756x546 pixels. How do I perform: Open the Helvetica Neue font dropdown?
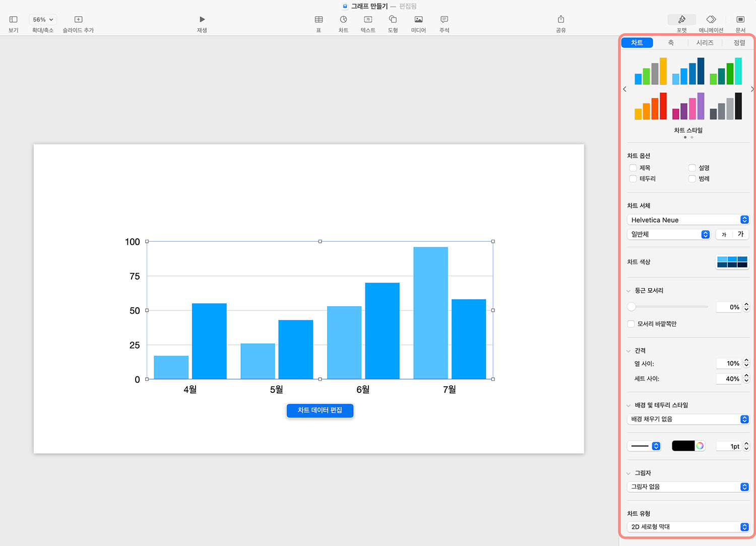tap(688, 220)
